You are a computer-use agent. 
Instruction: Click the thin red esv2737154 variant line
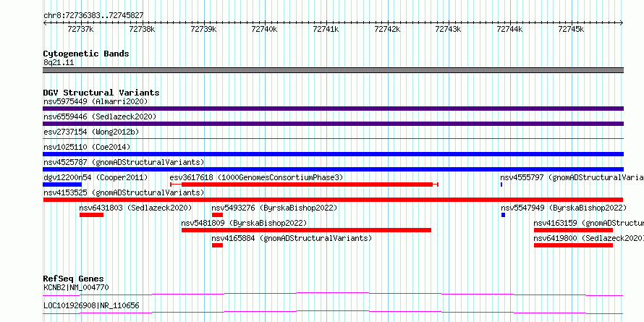click(x=333, y=139)
